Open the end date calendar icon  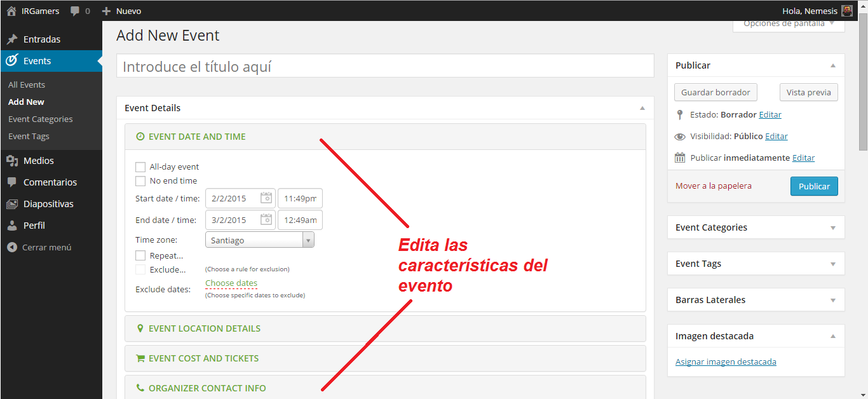[266, 220]
